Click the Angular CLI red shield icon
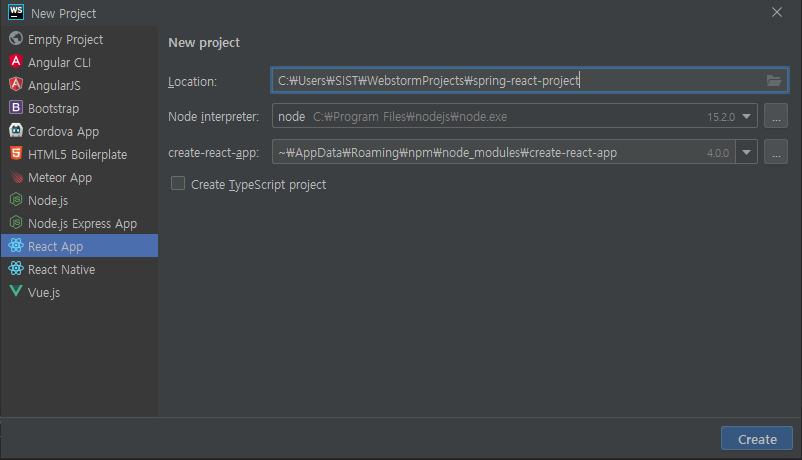 point(16,61)
